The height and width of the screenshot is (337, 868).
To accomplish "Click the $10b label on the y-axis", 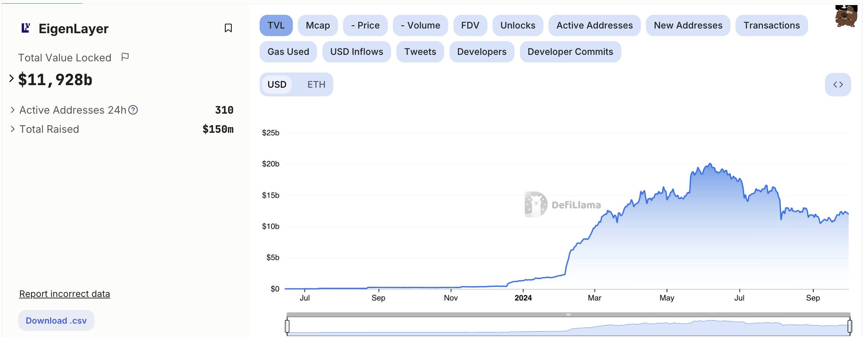I will 271,226.
